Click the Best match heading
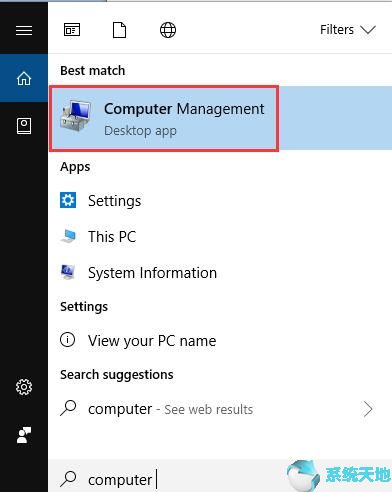Image resolution: width=392 pixels, height=492 pixels. pos(93,70)
